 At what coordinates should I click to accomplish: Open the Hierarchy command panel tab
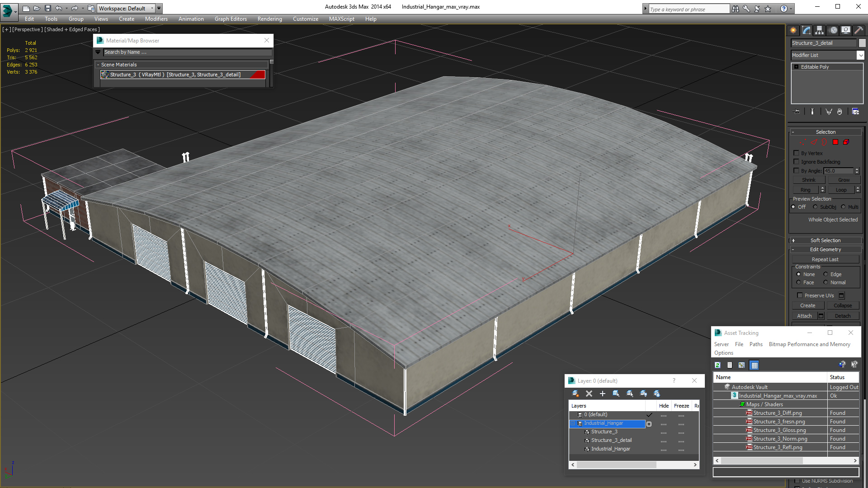click(x=819, y=30)
